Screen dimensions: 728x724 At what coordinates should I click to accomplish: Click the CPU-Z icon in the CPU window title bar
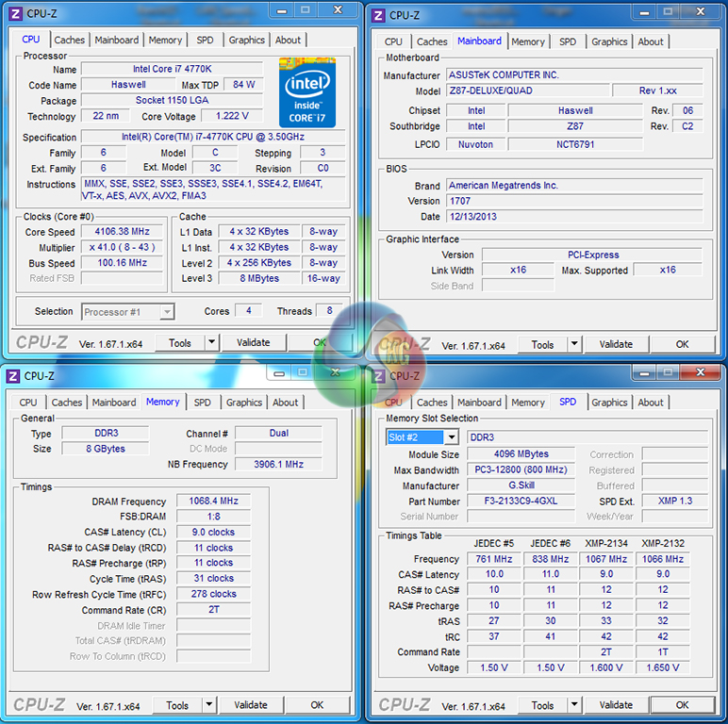(12, 13)
